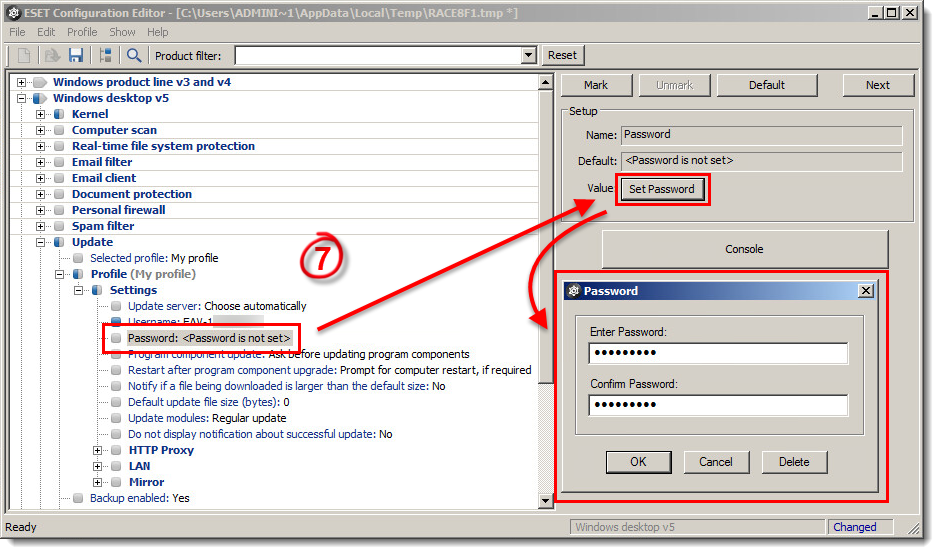This screenshot has height=554, width=939.
Task: Click the Set Password button
Action: click(x=662, y=189)
